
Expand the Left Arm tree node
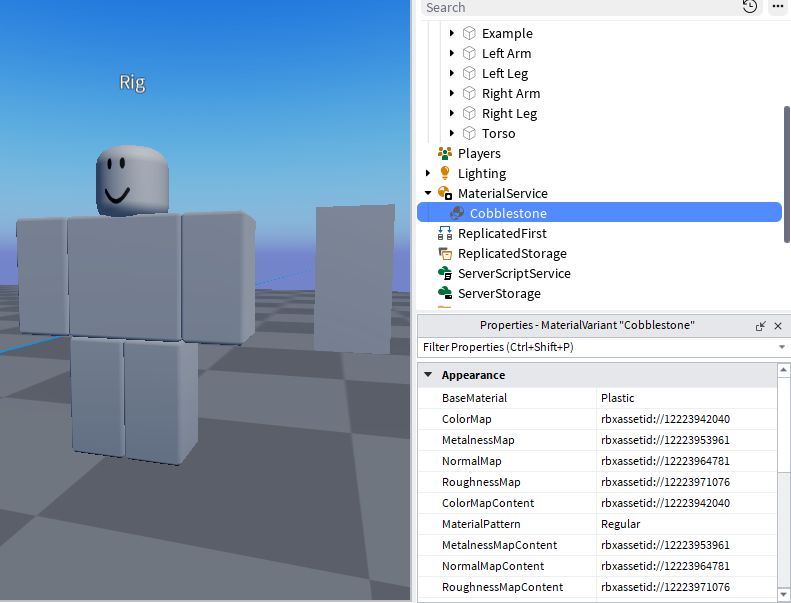(x=452, y=53)
